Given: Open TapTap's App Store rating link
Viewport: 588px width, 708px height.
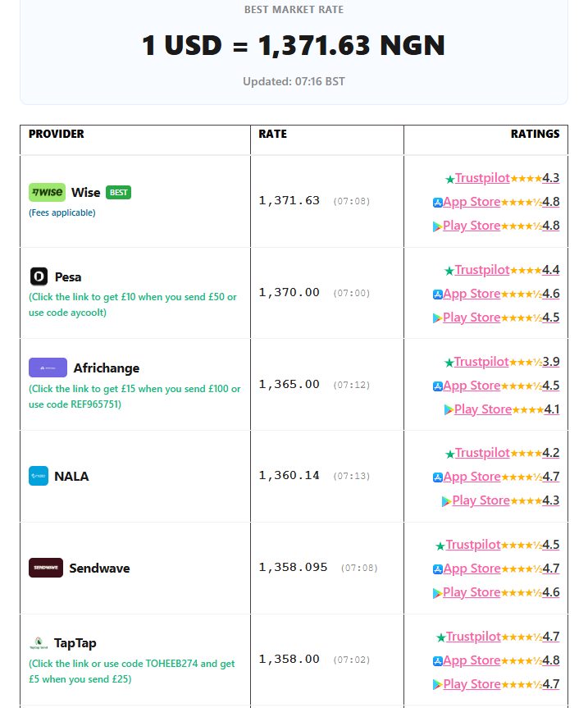Looking at the screenshot, I should coord(472,660).
